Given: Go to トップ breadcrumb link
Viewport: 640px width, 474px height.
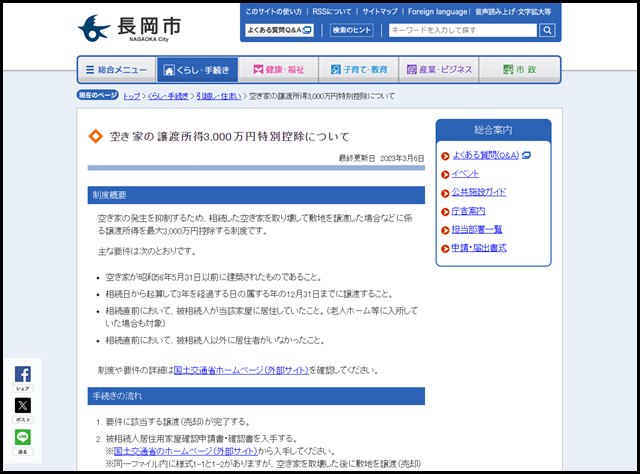Looking at the screenshot, I should point(131,96).
